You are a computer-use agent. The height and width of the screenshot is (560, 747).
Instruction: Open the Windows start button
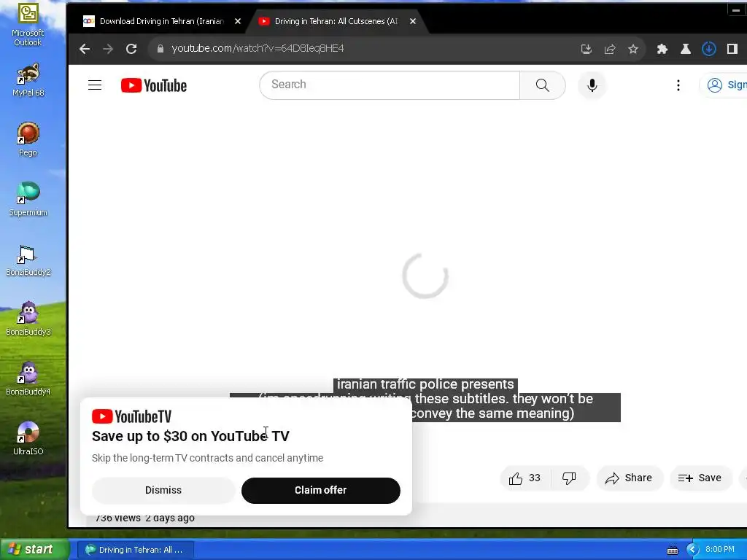coord(34,550)
